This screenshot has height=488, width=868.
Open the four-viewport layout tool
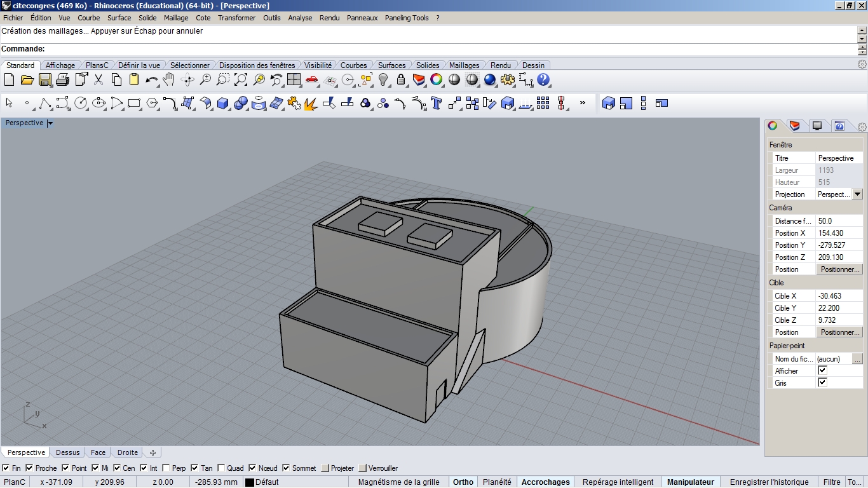pos(294,79)
